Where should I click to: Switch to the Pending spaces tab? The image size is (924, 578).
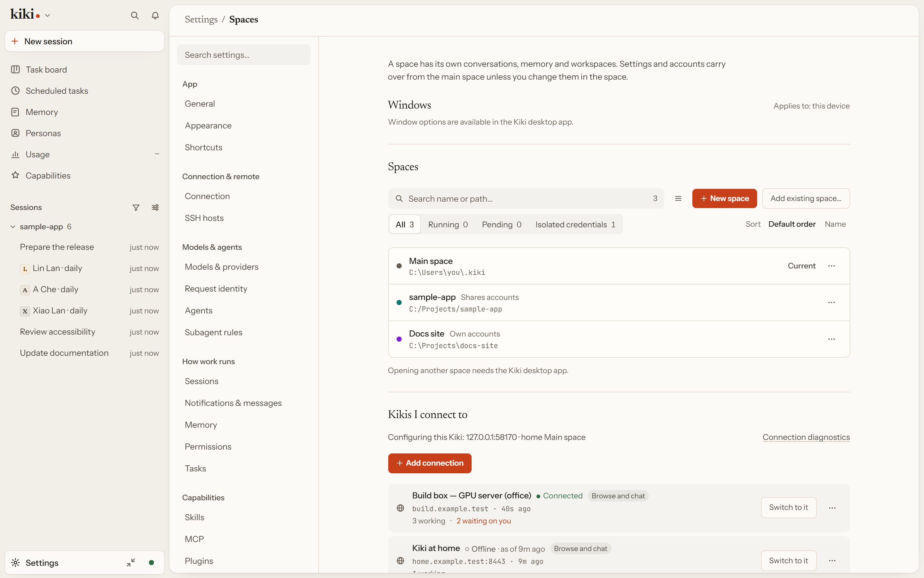coord(502,224)
